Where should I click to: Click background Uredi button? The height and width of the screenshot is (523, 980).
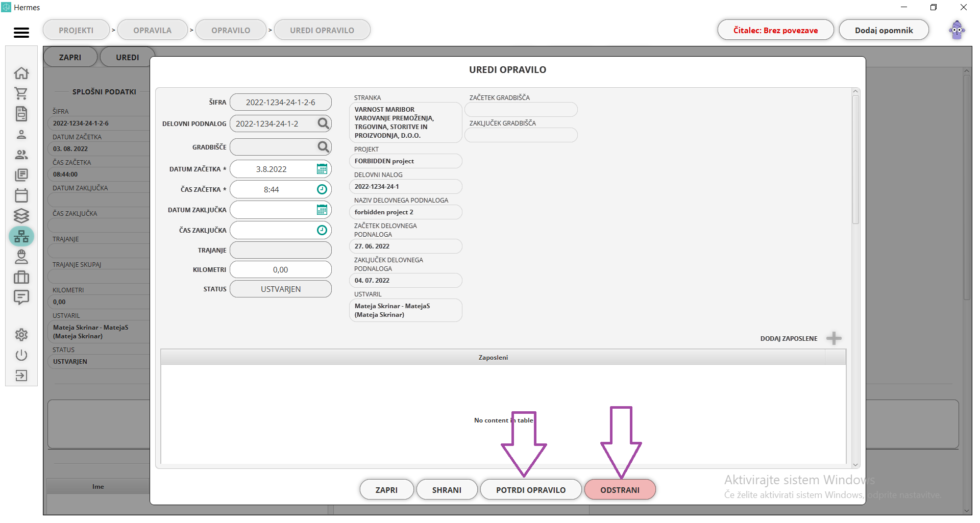point(127,57)
